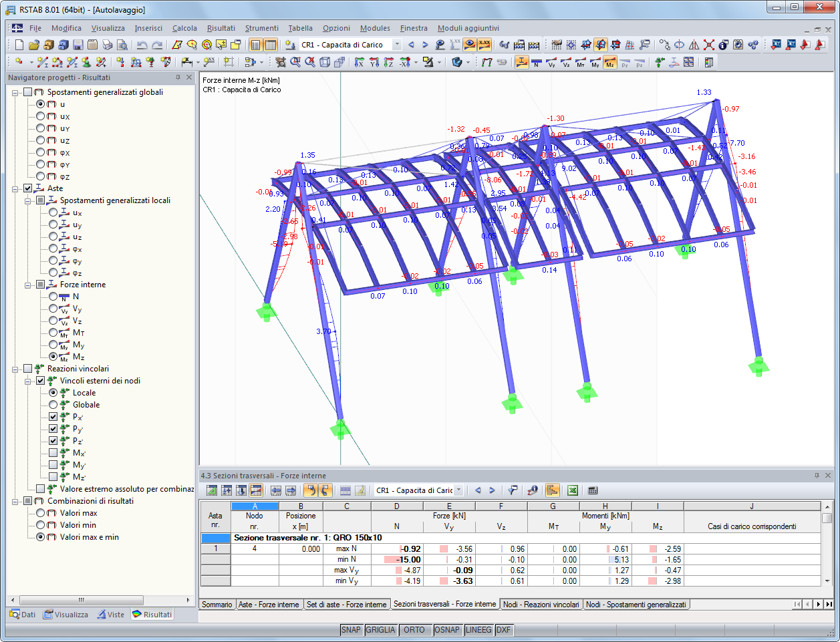Click the view in X direction icon
The height and width of the screenshot is (642, 840).
pyautogui.click(x=360, y=62)
